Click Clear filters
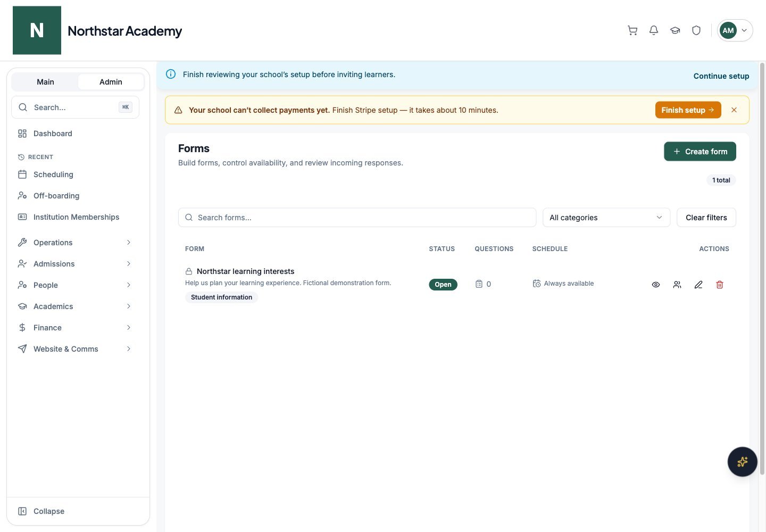The height and width of the screenshot is (532, 766). 706,218
